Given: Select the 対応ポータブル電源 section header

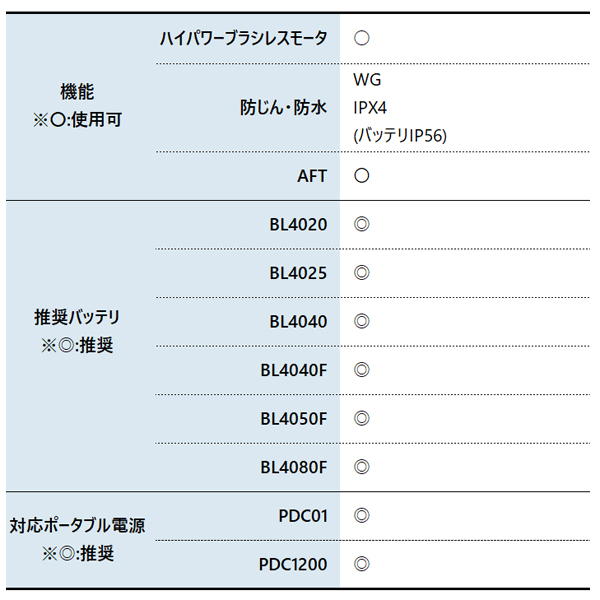Looking at the screenshot, I should tap(77, 526).
